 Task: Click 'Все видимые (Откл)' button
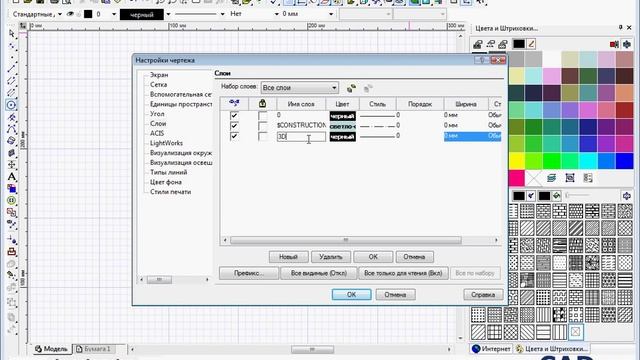(x=318, y=273)
